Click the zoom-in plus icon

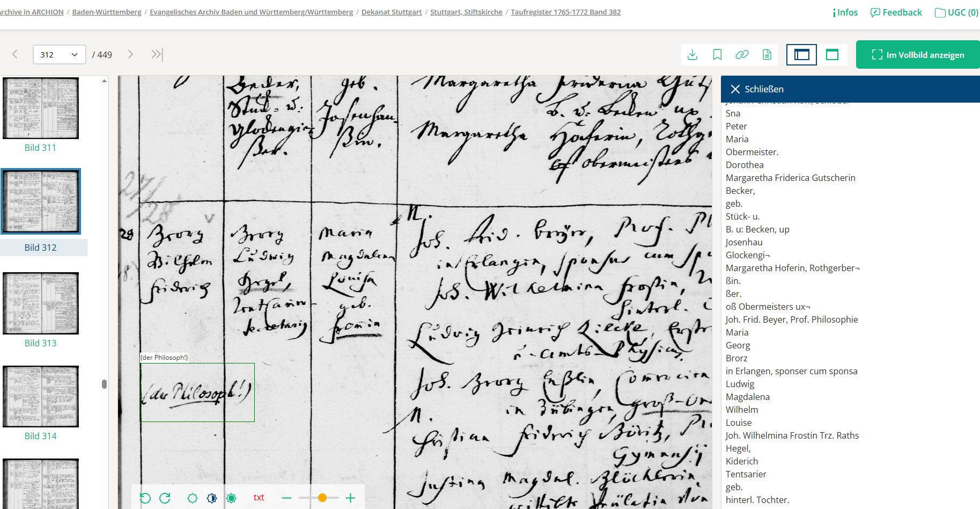[350, 498]
